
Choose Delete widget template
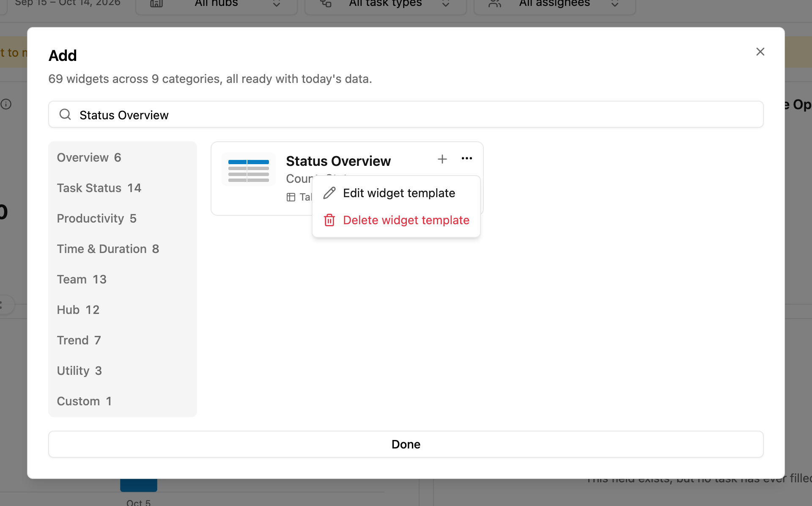396,220
